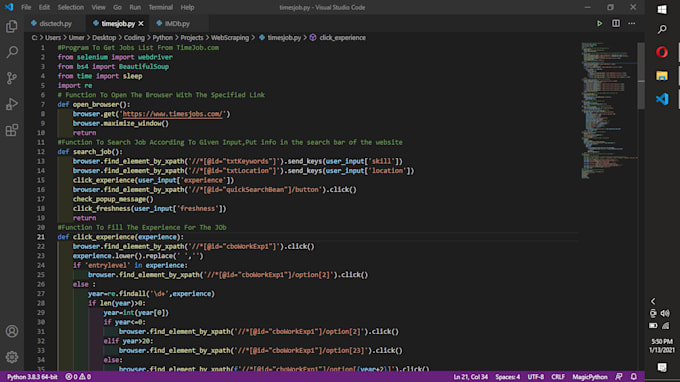680x382 pixels.
Task: Open the Go menu
Action: pyautogui.click(x=117, y=7)
